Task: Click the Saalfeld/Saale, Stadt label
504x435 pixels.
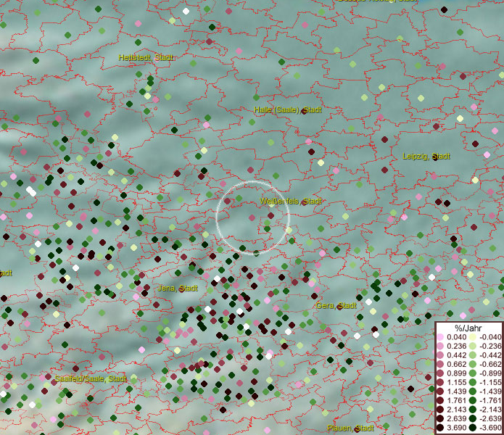Action: (91, 378)
